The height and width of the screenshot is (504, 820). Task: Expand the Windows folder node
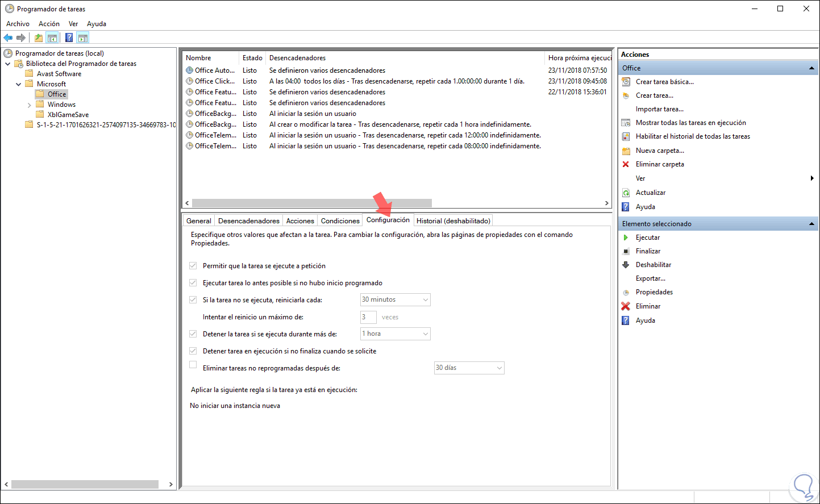click(30, 105)
